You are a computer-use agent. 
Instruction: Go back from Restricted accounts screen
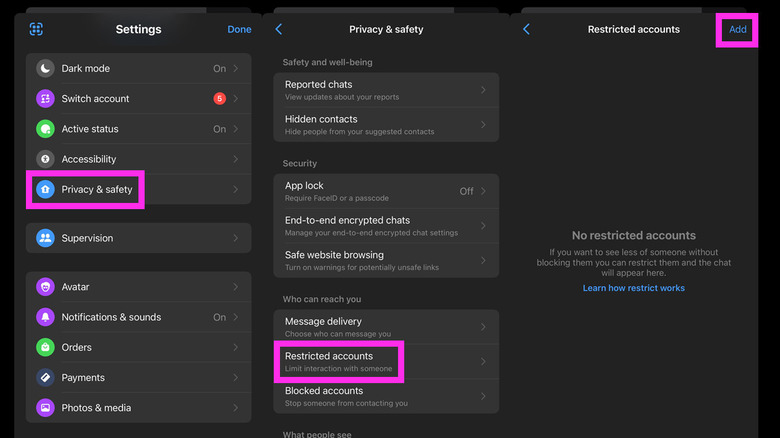526,29
